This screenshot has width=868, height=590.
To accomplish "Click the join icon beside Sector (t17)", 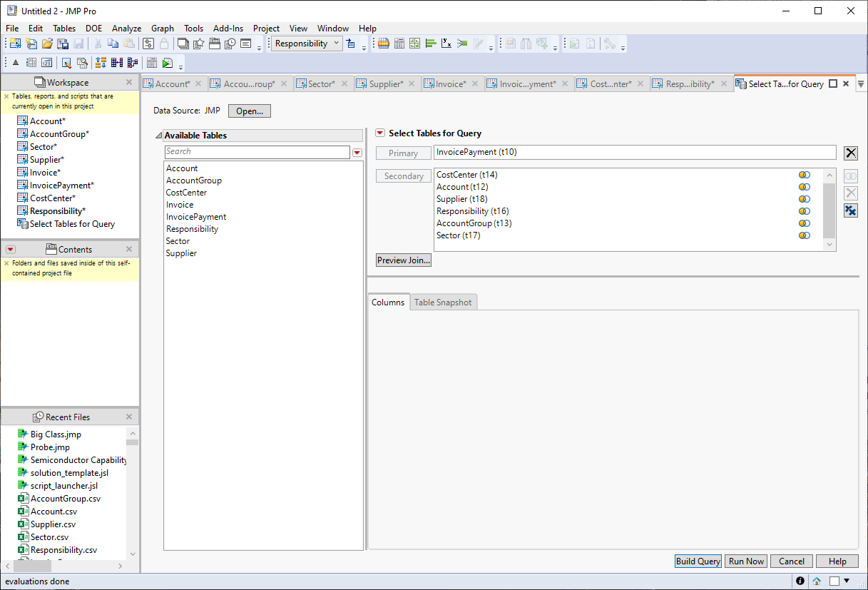I will pos(805,235).
